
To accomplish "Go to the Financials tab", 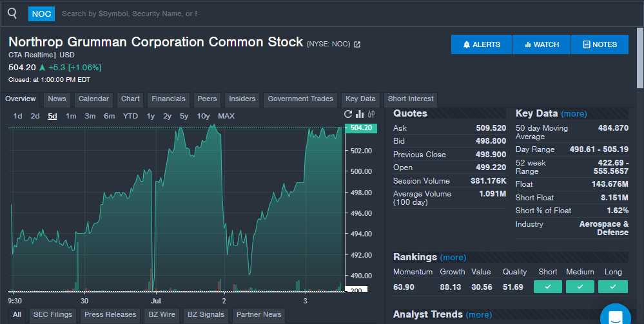I will coord(168,99).
